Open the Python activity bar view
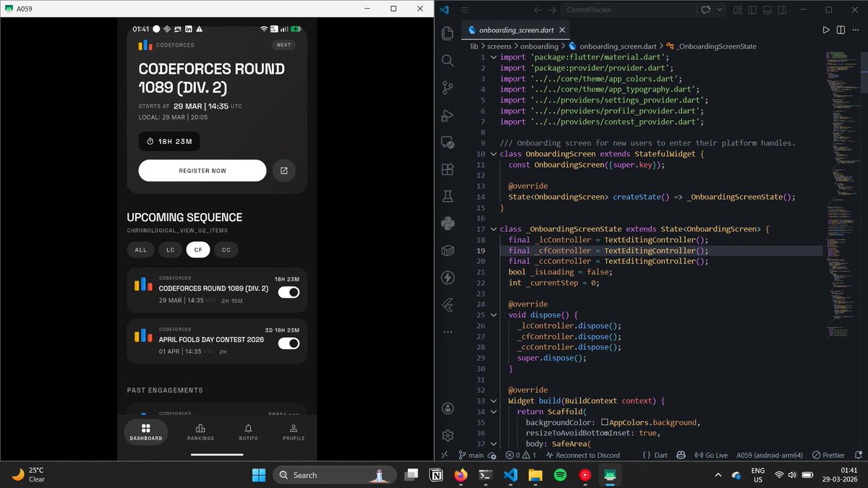 [x=447, y=223]
